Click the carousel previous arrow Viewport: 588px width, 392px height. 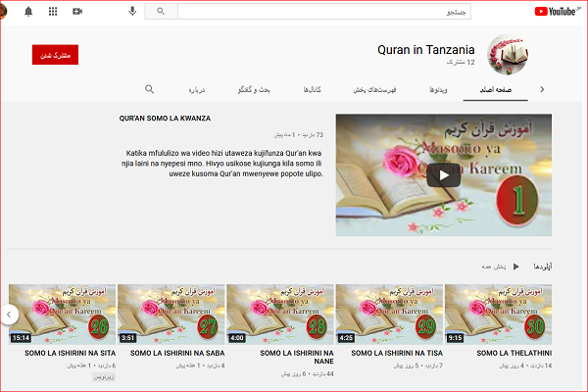tap(9, 314)
